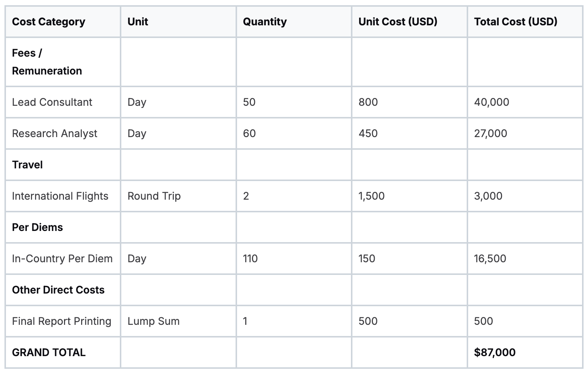Select the $87,000 grand total value
Viewport: 588px width, 374px height.
(495, 352)
